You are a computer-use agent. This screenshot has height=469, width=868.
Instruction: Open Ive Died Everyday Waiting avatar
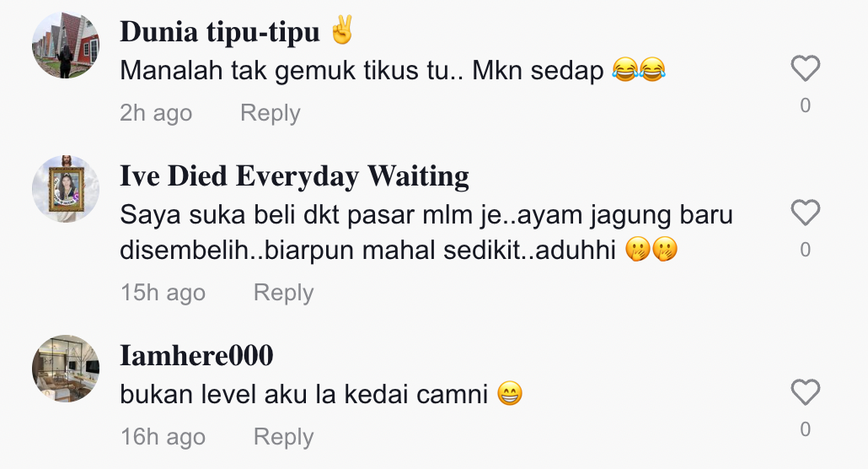tap(66, 189)
